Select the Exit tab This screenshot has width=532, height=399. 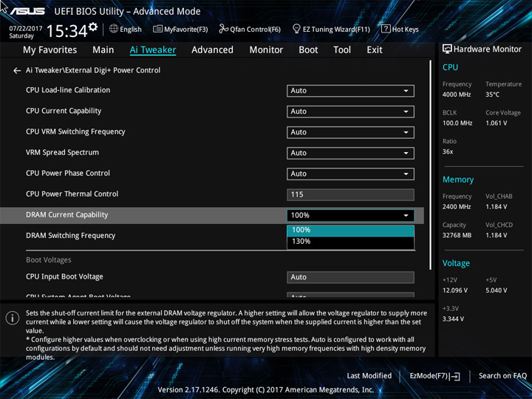374,50
